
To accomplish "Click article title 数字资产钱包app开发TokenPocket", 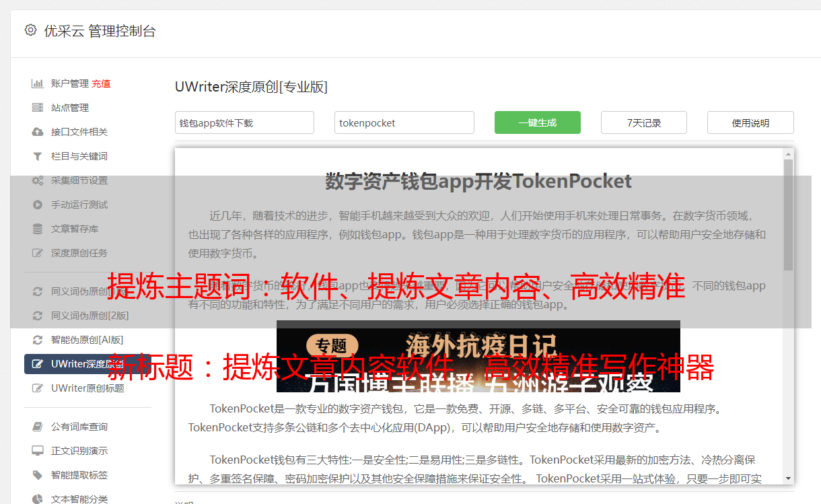I will (x=478, y=181).
